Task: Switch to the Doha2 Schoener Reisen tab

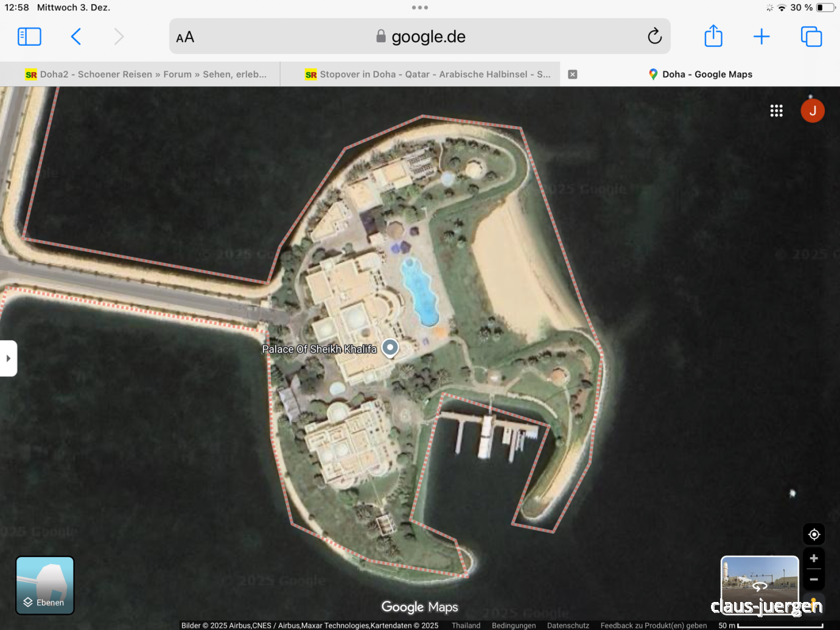Action: (x=146, y=74)
